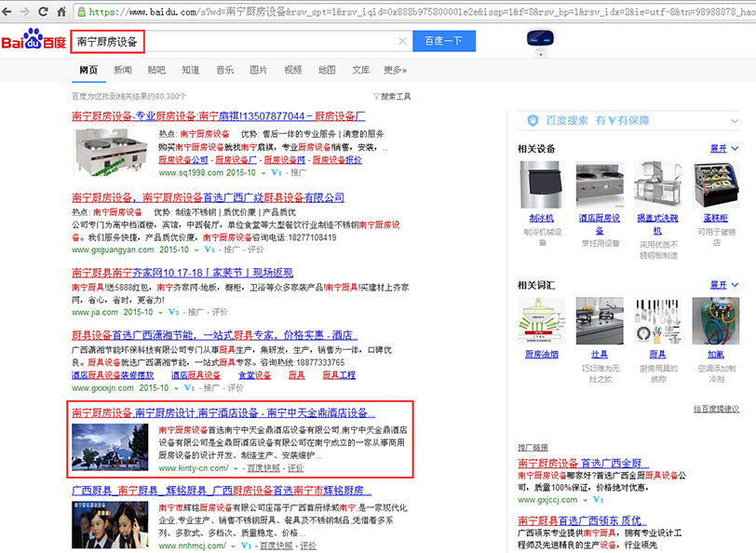The height and width of the screenshot is (553, 756).
Task: Open the 文库 tab
Action: click(360, 70)
